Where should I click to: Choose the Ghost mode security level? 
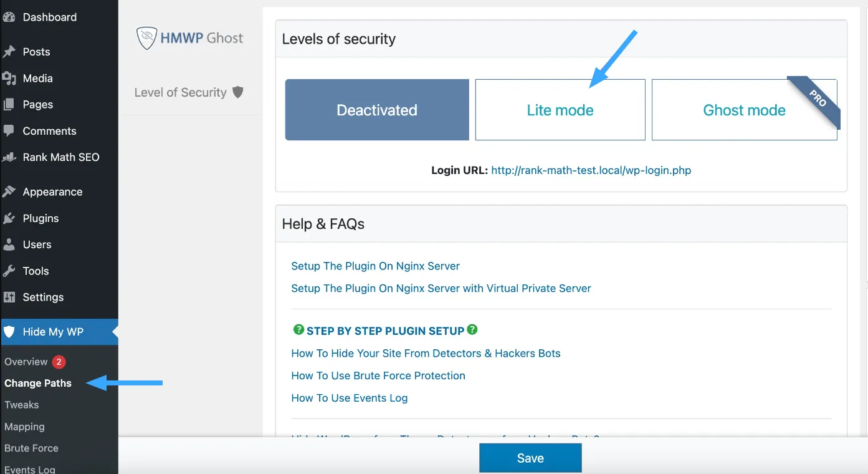(745, 110)
